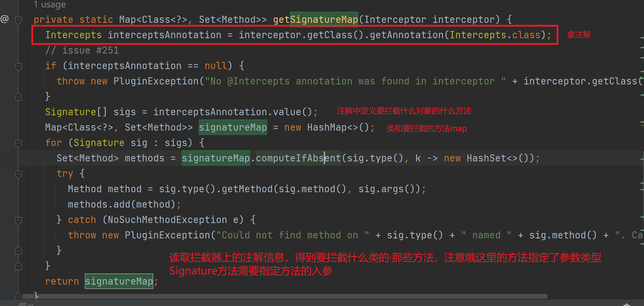
Task: Click highlighted signatureMap in the HashMap declaration
Action: click(233, 127)
